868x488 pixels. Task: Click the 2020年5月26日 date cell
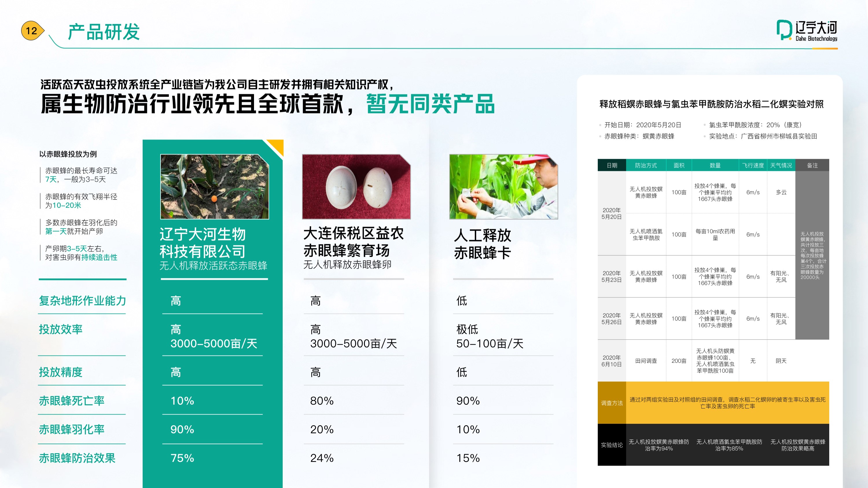(x=612, y=318)
